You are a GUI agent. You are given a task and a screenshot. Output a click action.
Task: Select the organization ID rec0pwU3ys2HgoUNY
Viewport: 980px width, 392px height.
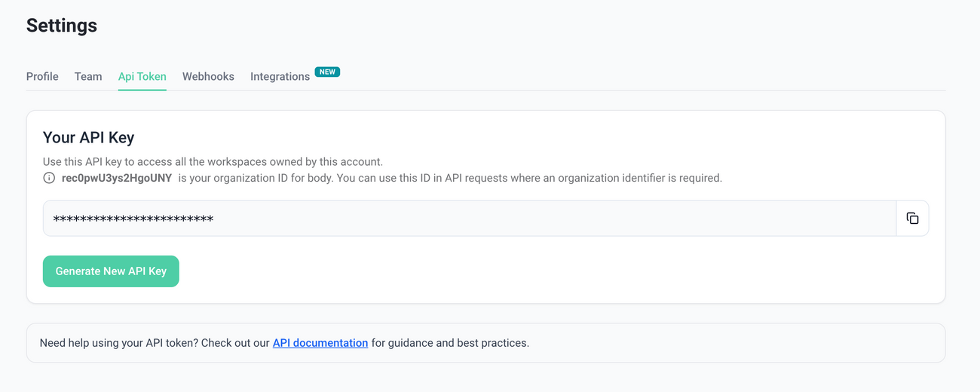pos(117,179)
